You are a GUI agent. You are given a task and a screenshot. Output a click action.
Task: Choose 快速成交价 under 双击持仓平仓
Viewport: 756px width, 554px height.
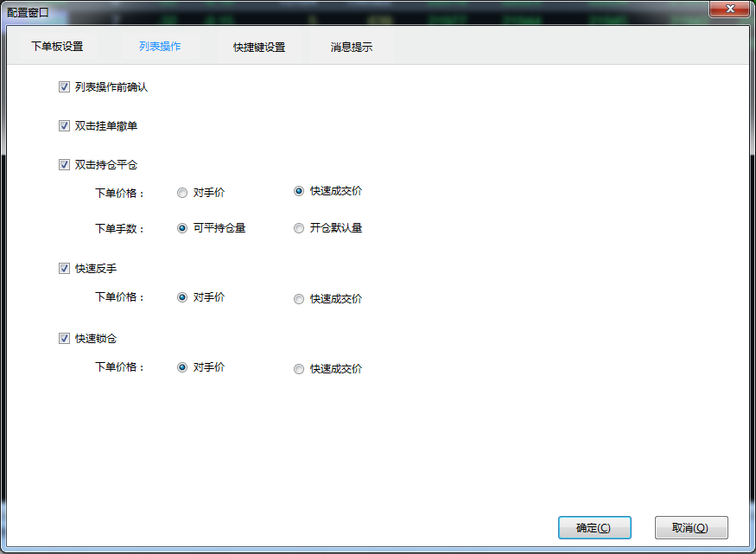pyautogui.click(x=299, y=191)
